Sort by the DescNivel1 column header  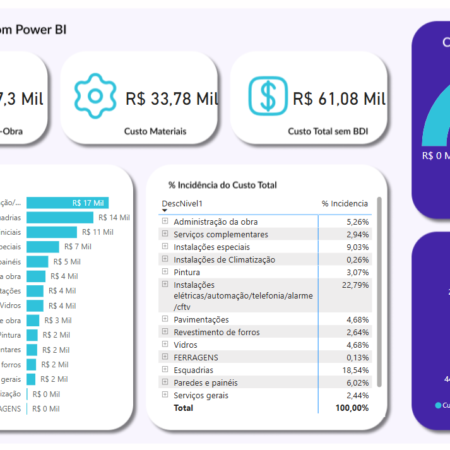[x=182, y=204]
